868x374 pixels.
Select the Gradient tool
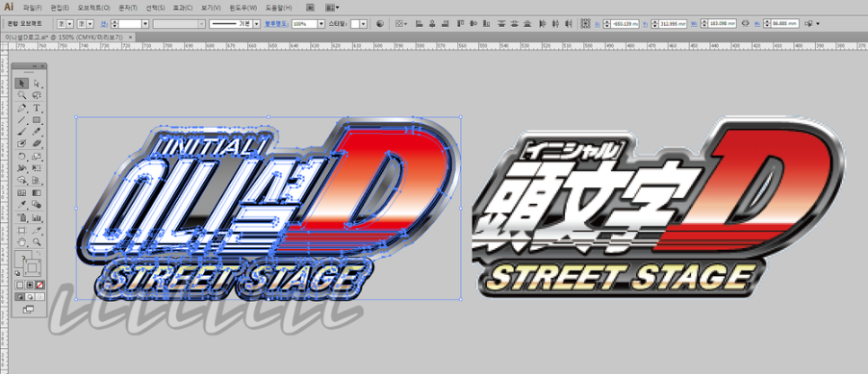click(x=37, y=192)
